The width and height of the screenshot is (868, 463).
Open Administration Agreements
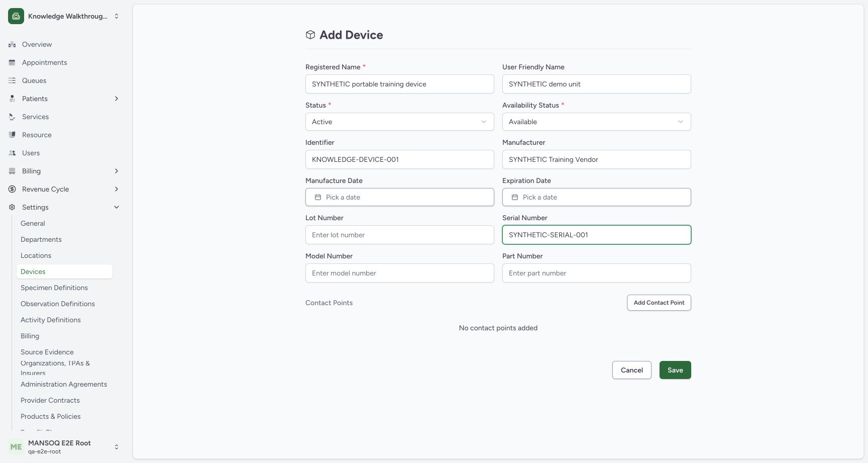[x=64, y=384]
